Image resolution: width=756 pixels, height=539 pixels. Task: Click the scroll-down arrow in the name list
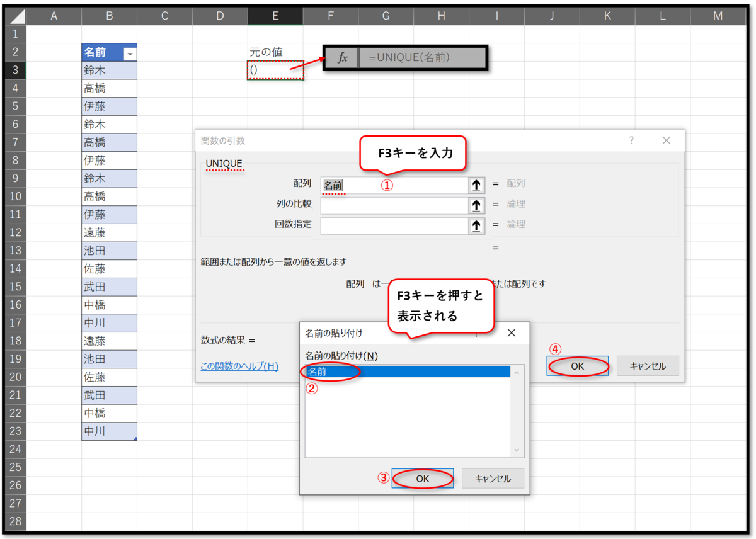[x=517, y=450]
